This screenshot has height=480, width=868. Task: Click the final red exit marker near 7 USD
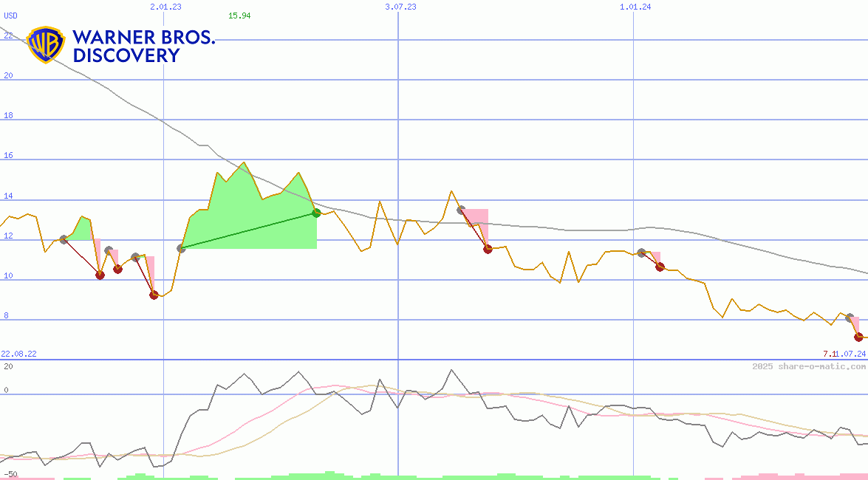click(858, 337)
